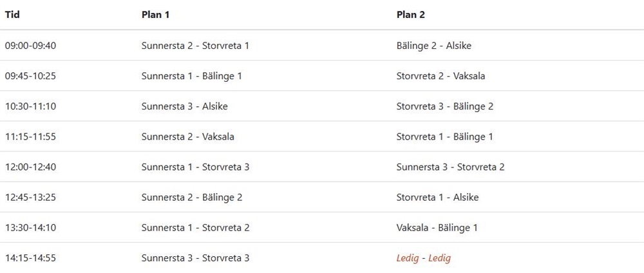Select the Storvreta 3 - Bälinge 2 match
The height and width of the screenshot is (273, 644).
[445, 106]
